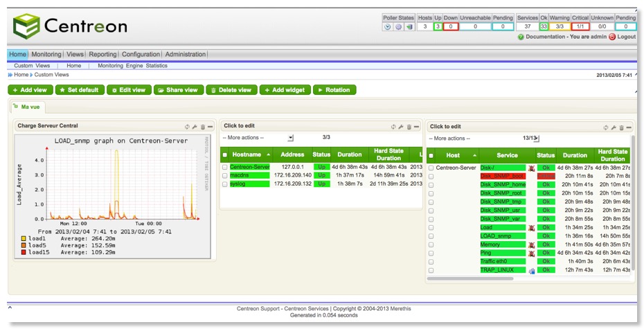The image size is (644, 329).
Task: Select the Custom Views submenu item
Action: (x=32, y=66)
